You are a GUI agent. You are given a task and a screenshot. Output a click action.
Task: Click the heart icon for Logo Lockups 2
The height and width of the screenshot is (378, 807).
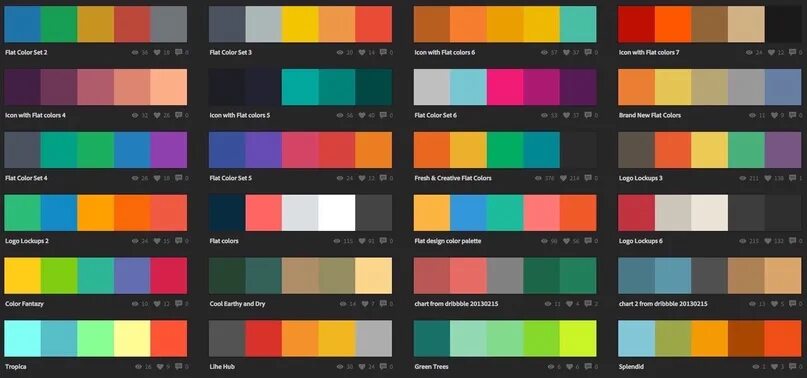click(157, 241)
